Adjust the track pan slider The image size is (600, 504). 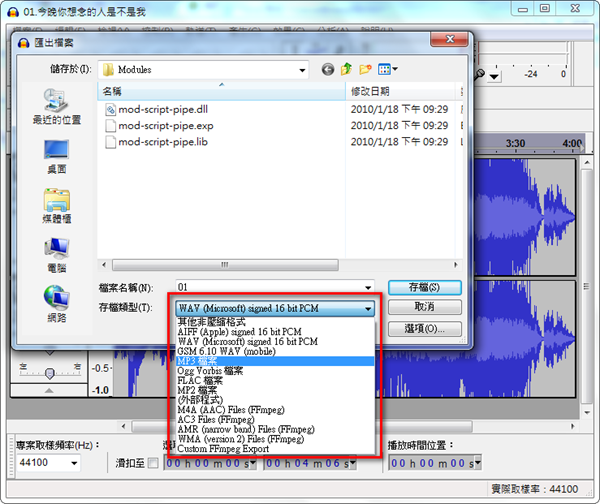(x=50, y=373)
